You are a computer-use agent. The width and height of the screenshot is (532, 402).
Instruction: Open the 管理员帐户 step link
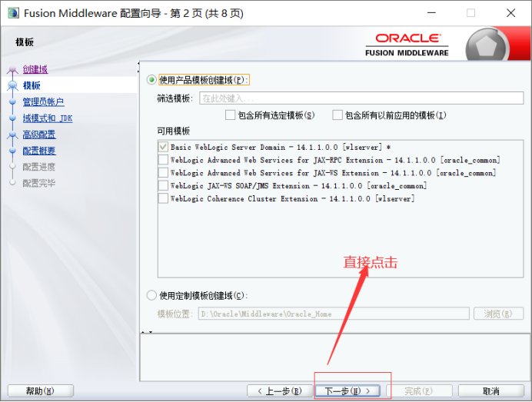tap(43, 102)
